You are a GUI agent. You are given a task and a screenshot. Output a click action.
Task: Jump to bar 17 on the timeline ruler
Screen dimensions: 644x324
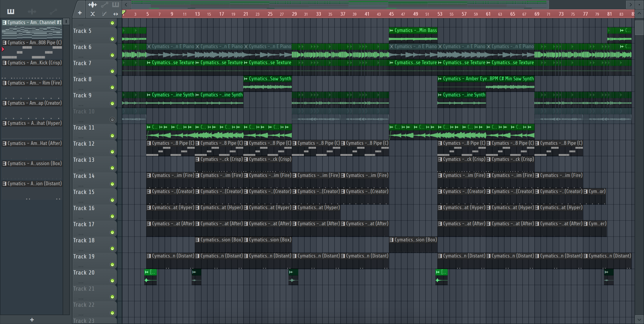click(222, 14)
